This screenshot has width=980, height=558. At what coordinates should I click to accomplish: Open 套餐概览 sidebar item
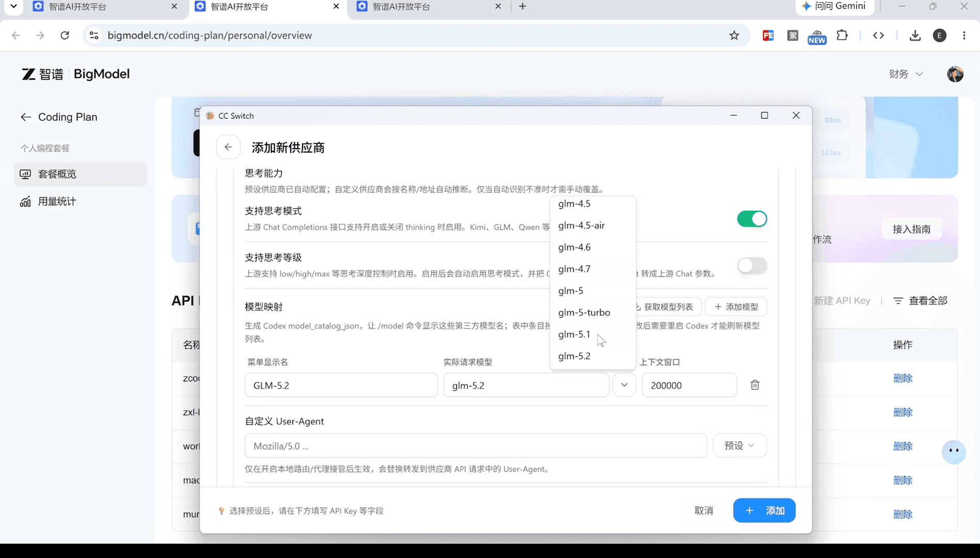pyautogui.click(x=81, y=174)
